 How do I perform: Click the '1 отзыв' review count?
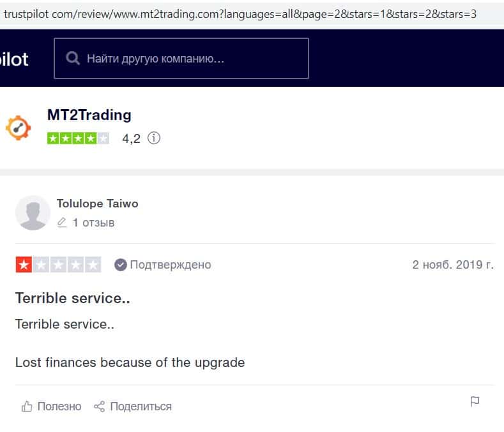(x=93, y=223)
